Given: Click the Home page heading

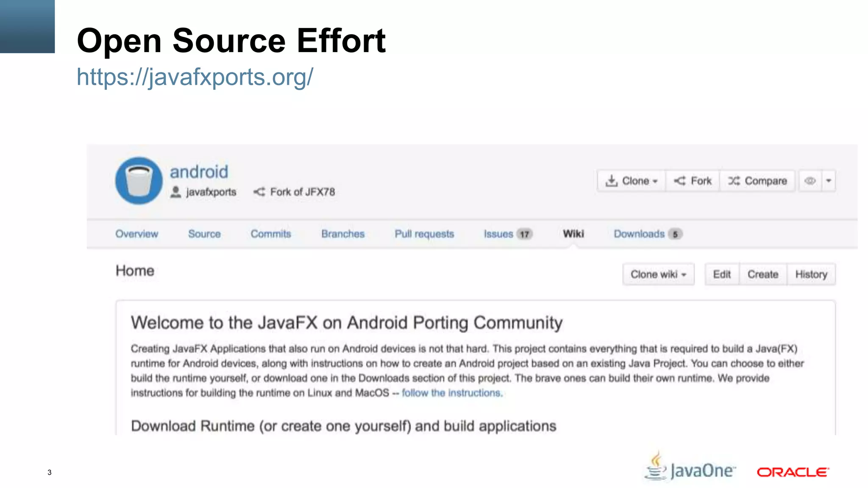Looking at the screenshot, I should (x=135, y=271).
